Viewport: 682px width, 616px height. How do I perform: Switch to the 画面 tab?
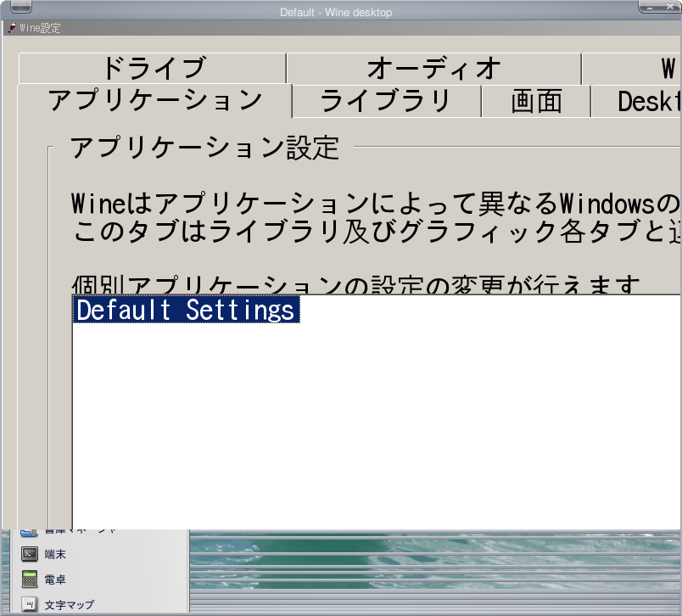(536, 101)
